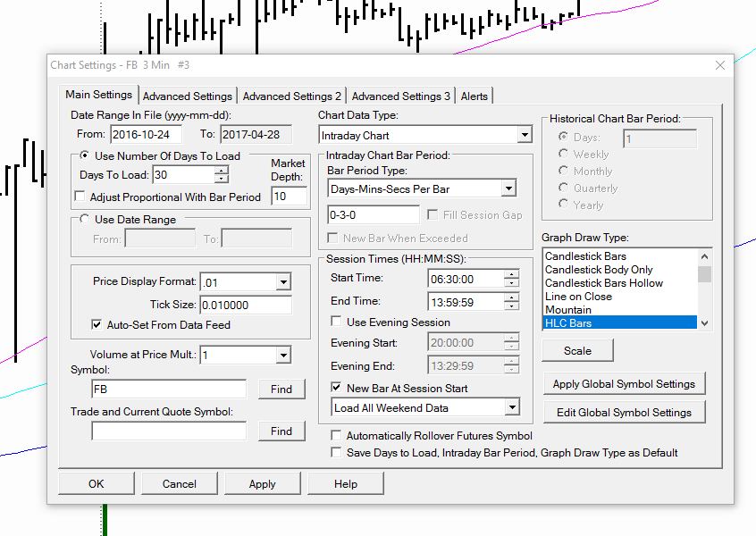The width and height of the screenshot is (756, 536).
Task: Select the Main Settings tab
Action: click(x=98, y=95)
